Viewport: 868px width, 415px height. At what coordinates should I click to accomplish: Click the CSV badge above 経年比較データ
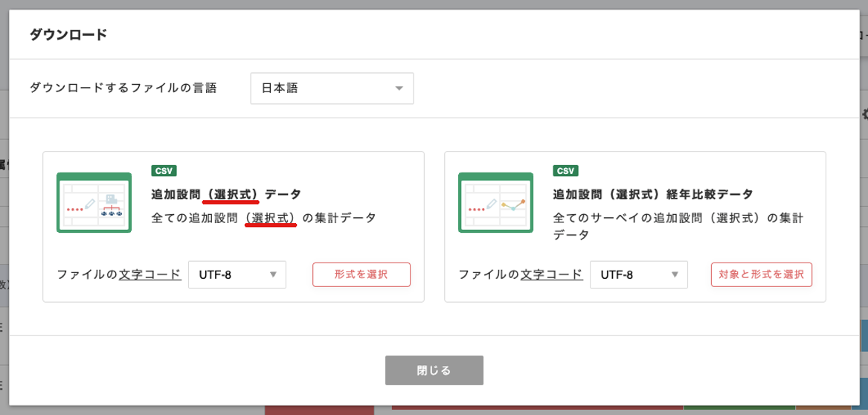tap(565, 170)
